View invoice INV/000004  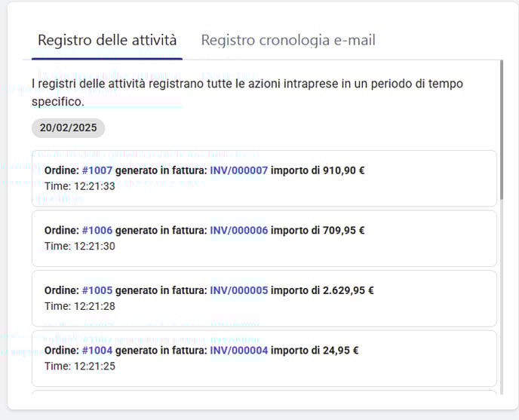238,350
